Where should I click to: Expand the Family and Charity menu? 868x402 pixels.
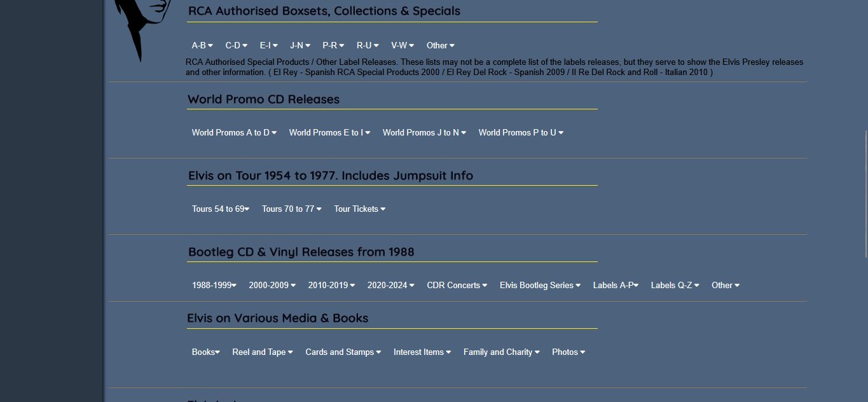coord(502,352)
